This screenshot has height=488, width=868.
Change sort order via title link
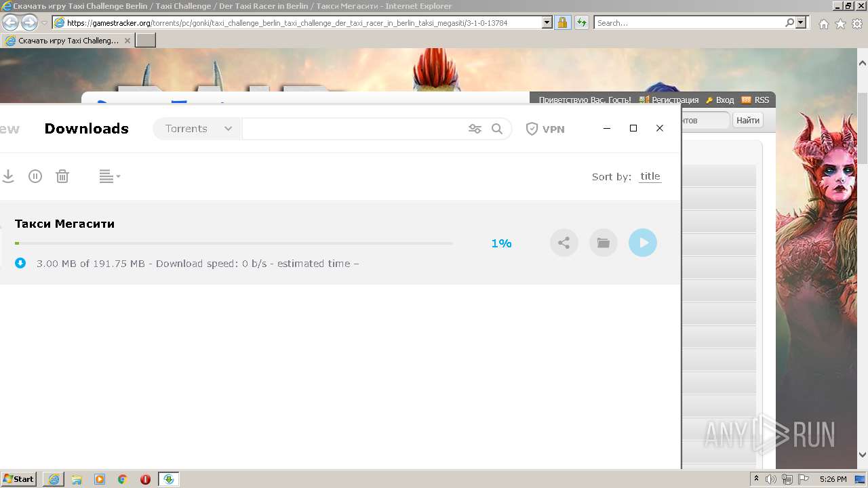[x=650, y=176]
